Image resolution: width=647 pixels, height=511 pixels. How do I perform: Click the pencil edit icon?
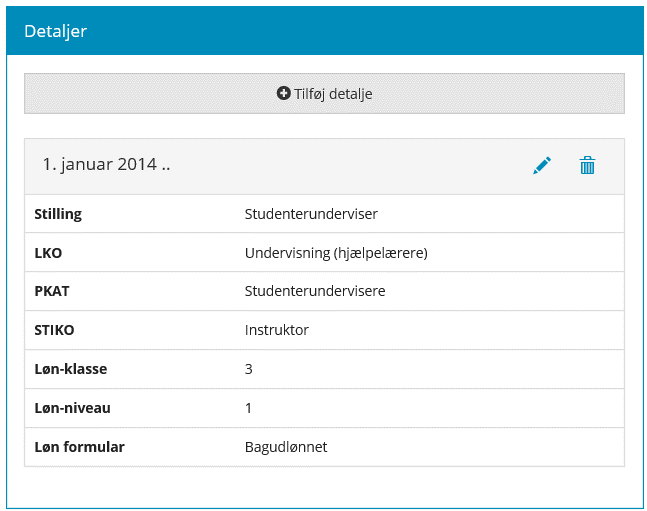point(542,166)
